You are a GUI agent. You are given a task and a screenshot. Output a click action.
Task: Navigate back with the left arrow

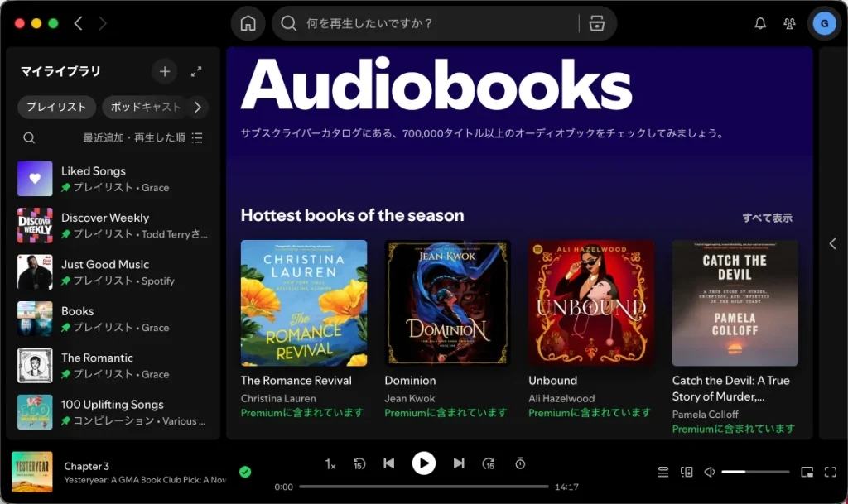point(79,23)
